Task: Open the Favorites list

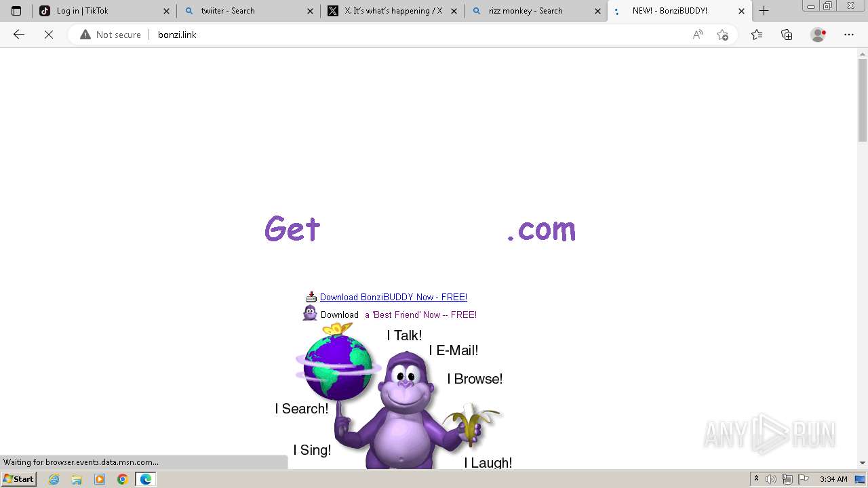Action: 757,35
